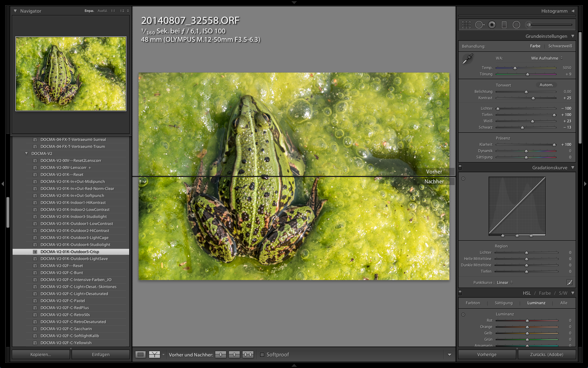Viewport: 588px width, 368px height.
Task: Collapse the DOCMA-V2 preset folder
Action: pyautogui.click(x=26, y=154)
